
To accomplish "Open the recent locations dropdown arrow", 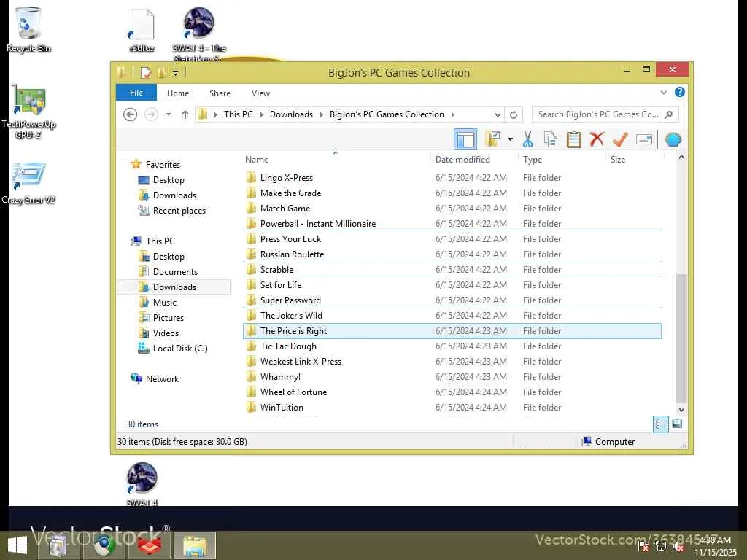I will pos(169,114).
